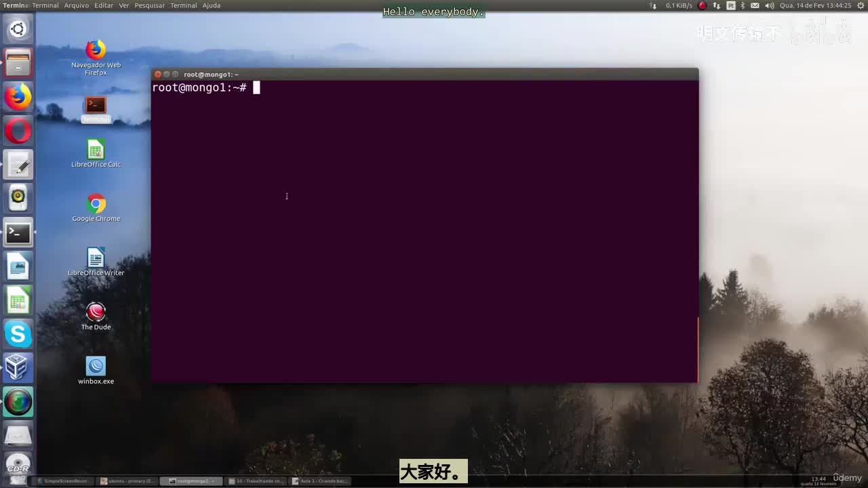Select the Terminal icon in the dock
868x488 pixels.
point(18,232)
